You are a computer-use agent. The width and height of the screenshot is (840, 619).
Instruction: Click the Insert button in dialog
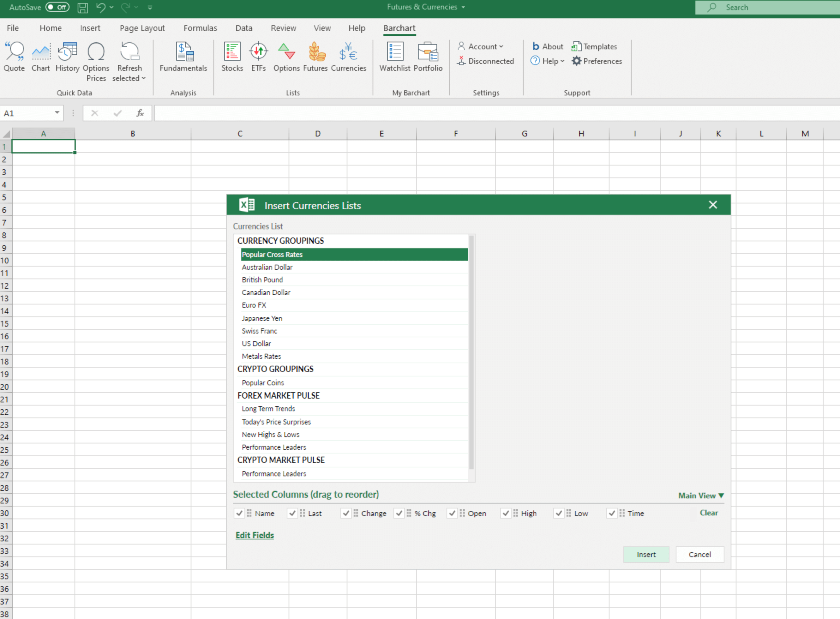646,554
